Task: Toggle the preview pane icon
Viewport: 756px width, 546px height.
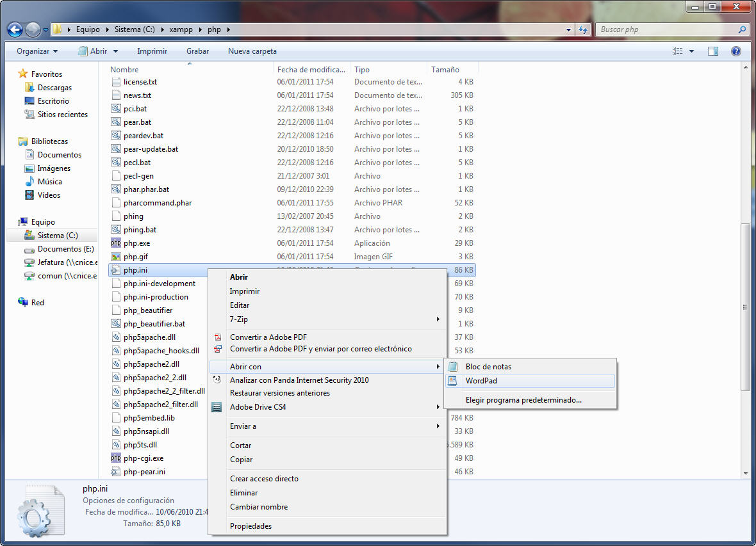Action: pos(713,51)
